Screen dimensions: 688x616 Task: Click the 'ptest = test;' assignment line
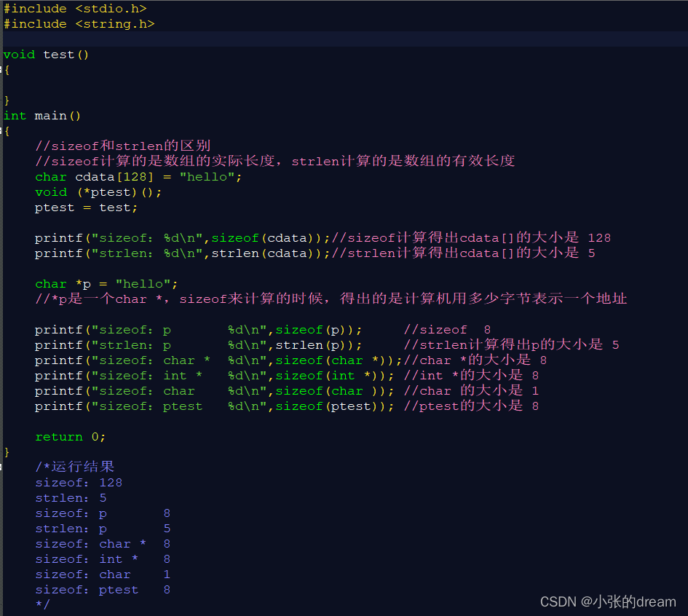click(87, 208)
